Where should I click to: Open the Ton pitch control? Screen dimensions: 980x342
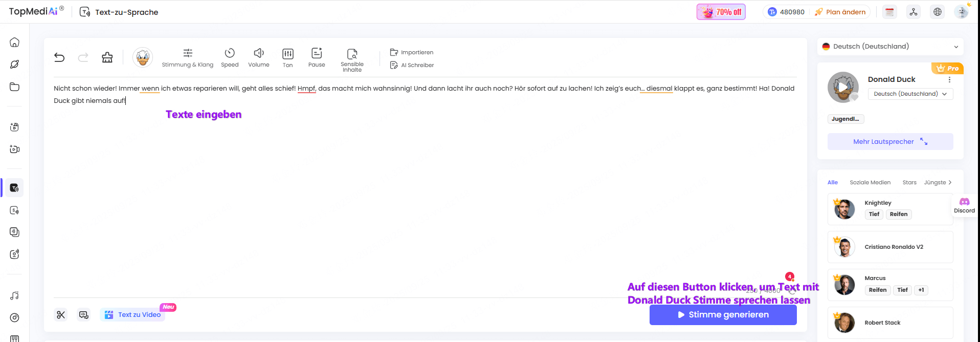(288, 58)
